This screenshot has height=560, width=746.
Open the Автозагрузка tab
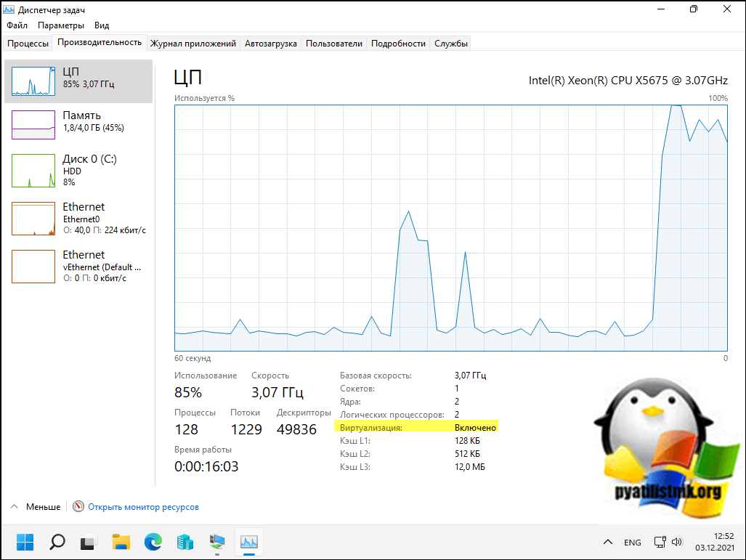270,44
